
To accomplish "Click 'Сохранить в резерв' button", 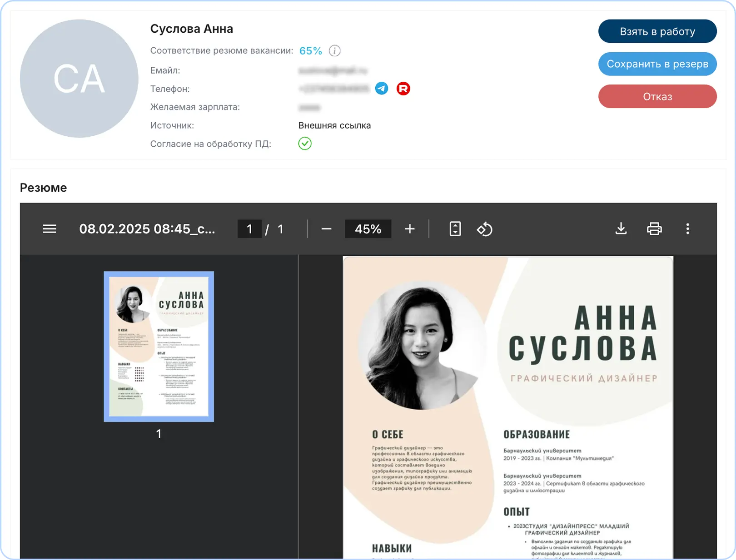I will pyautogui.click(x=657, y=64).
